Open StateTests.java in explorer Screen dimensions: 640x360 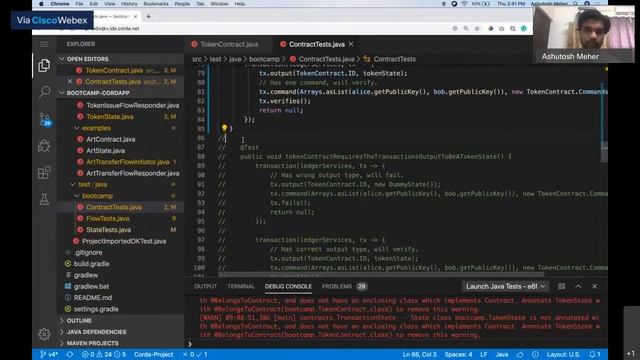(108, 230)
